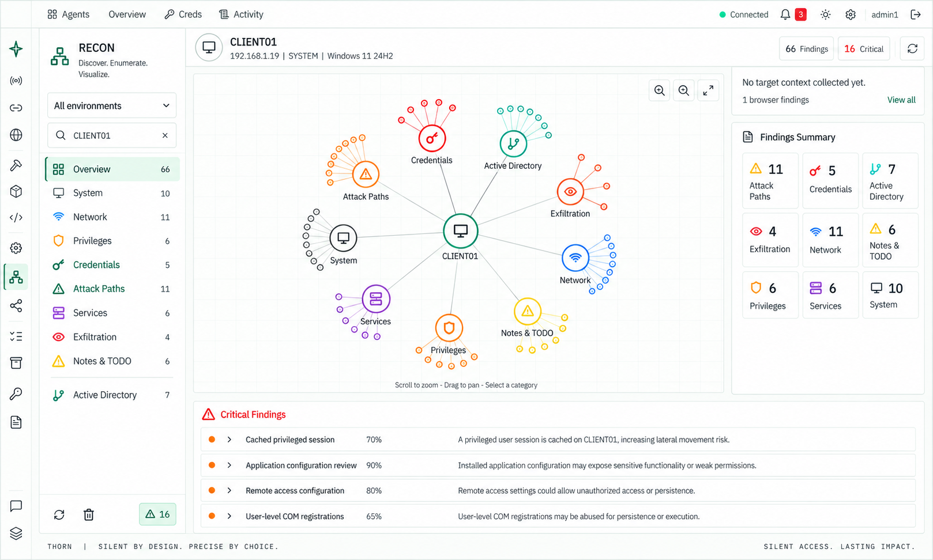The image size is (933, 560).
Task: Click the green 16 alerts badge in sidebar
Action: tap(157, 514)
